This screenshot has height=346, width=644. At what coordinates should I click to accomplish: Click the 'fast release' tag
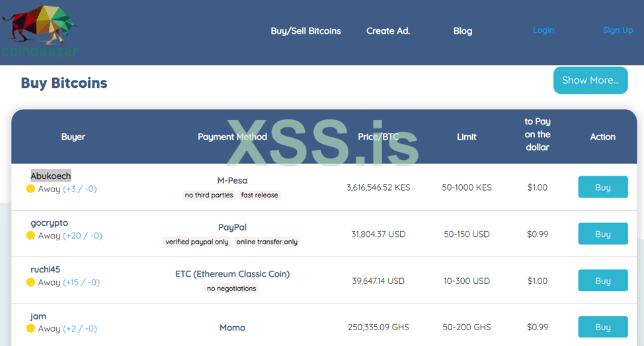click(260, 195)
